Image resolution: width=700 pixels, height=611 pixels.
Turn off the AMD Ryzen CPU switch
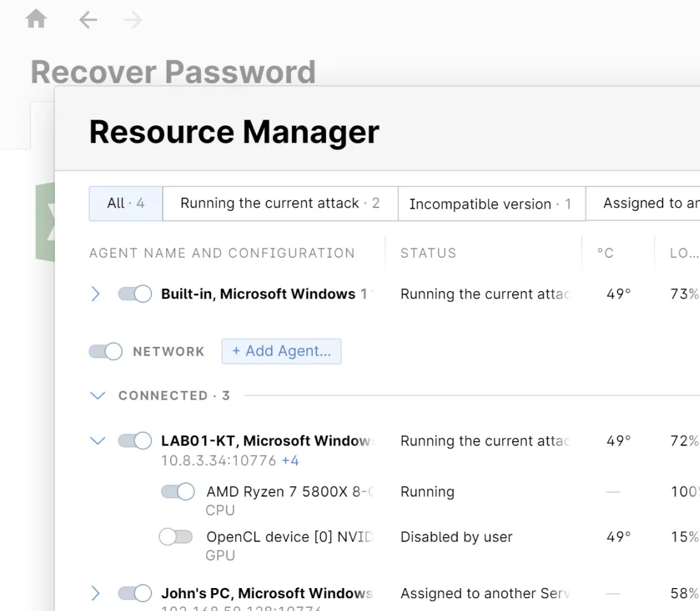pyautogui.click(x=178, y=492)
